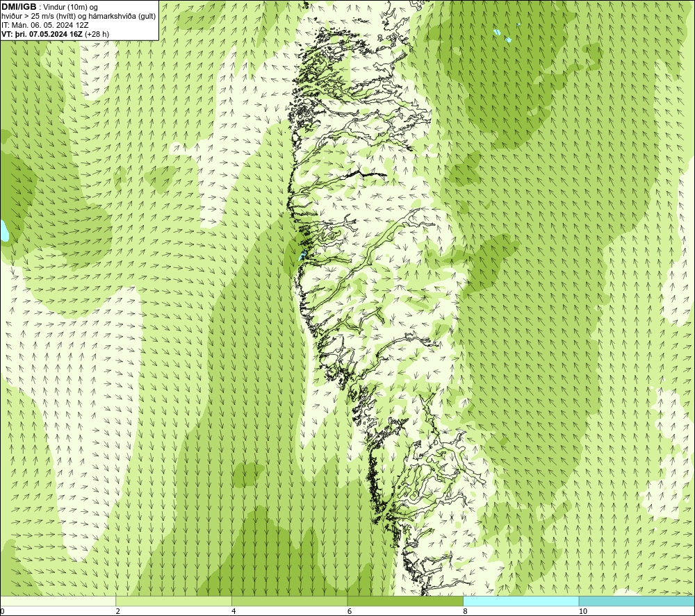Click the legend scale label '8'
The height and width of the screenshot is (616, 695).
[x=465, y=612]
